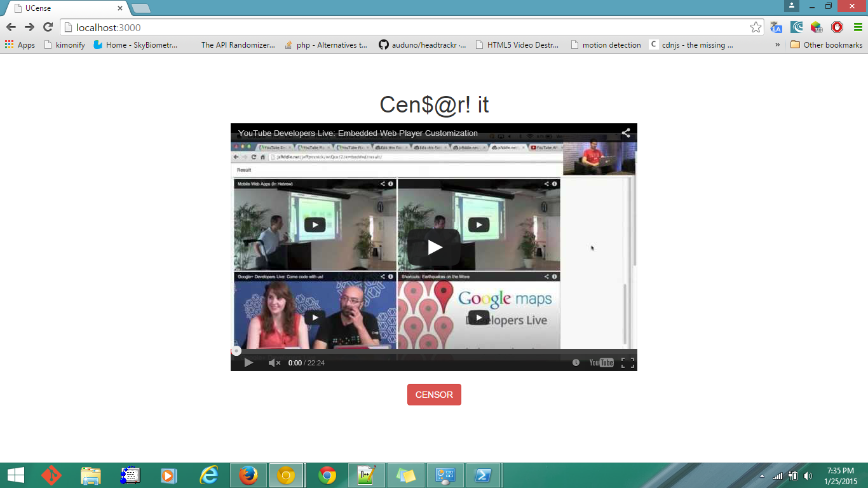Open the Git taskbar icon
This screenshot has width=868, height=488.
pos(51,475)
